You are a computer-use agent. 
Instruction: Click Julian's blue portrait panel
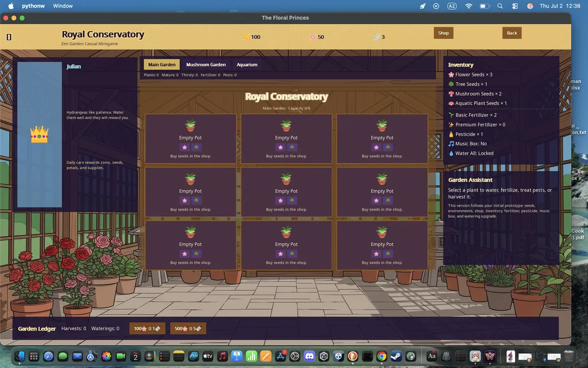click(39, 134)
